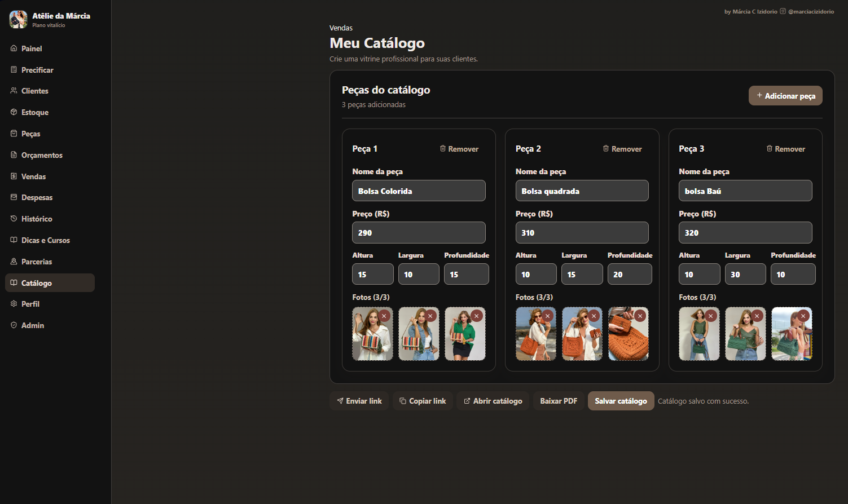
Task: Remove the second photo of bolsa Baú
Action: [x=757, y=316]
